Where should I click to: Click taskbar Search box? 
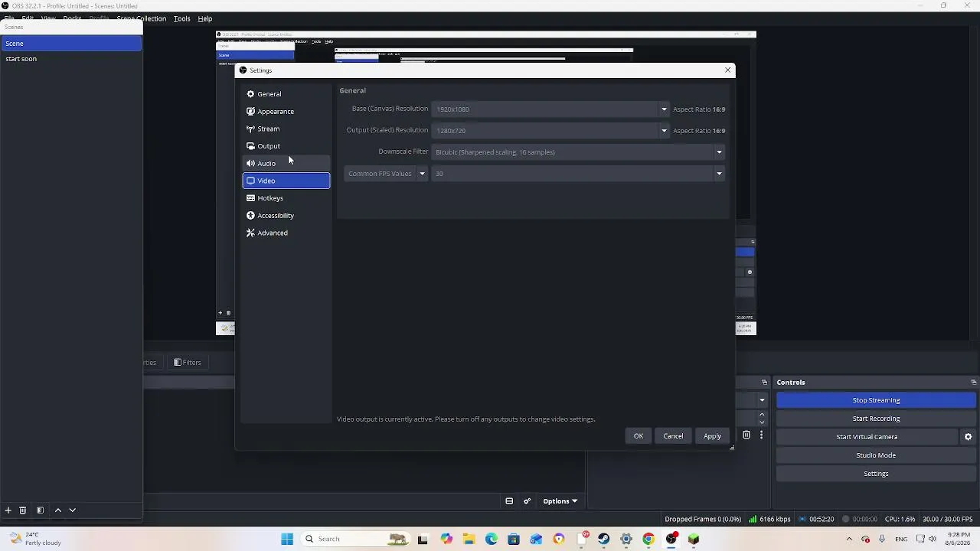[355, 540]
